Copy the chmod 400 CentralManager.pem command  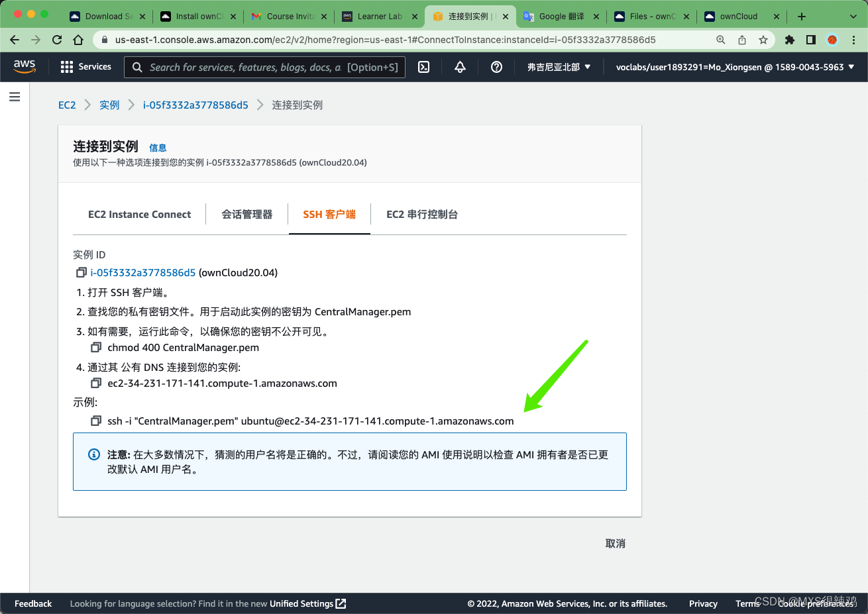(95, 347)
